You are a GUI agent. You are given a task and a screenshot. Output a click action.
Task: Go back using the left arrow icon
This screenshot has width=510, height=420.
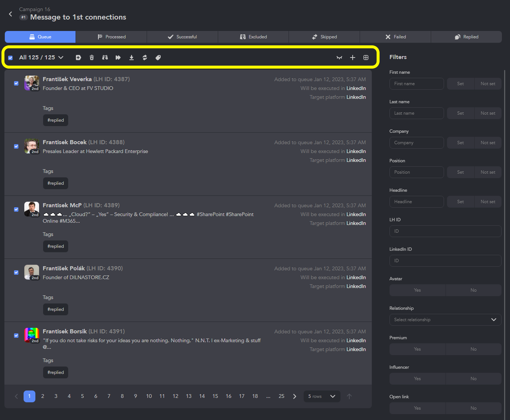(10, 14)
